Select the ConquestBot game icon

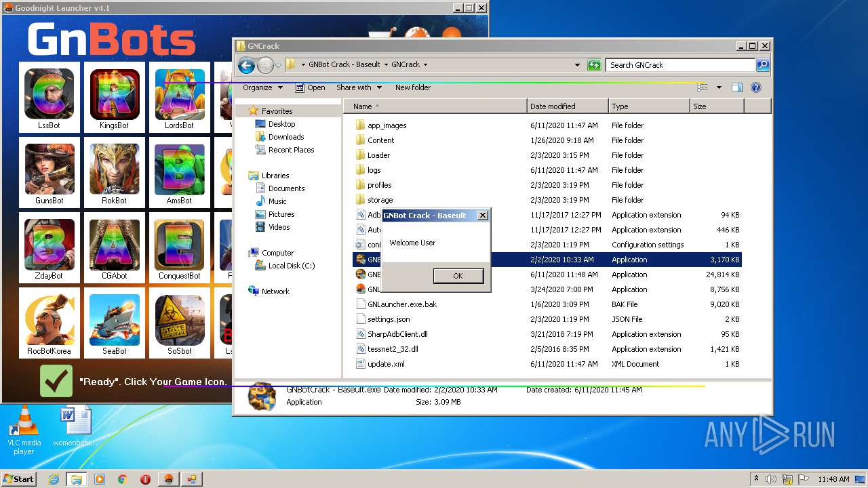[x=179, y=248]
